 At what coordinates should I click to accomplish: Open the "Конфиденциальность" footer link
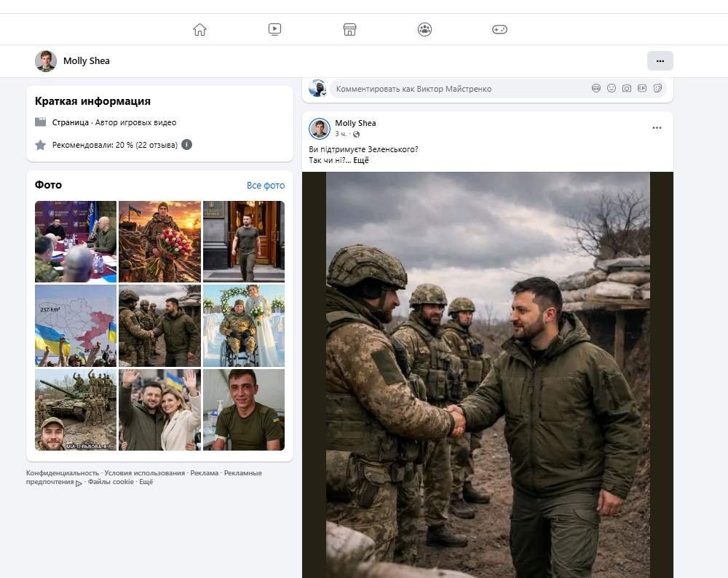[63, 473]
